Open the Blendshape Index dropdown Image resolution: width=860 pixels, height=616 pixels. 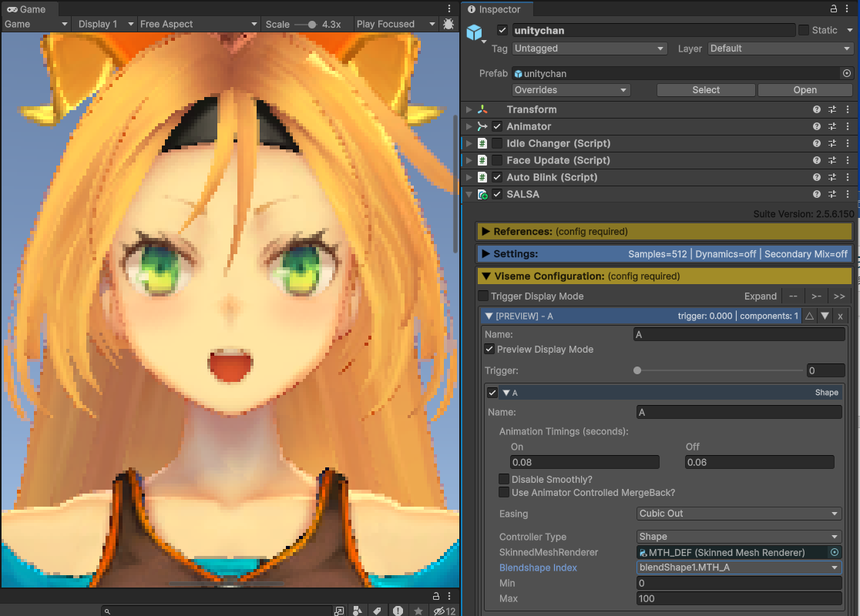[x=739, y=567]
